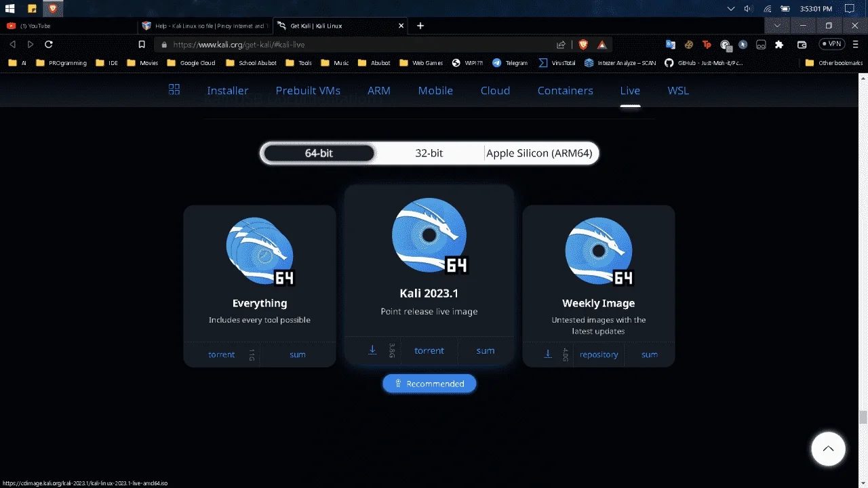Switch to the WSL section tab

click(678, 90)
